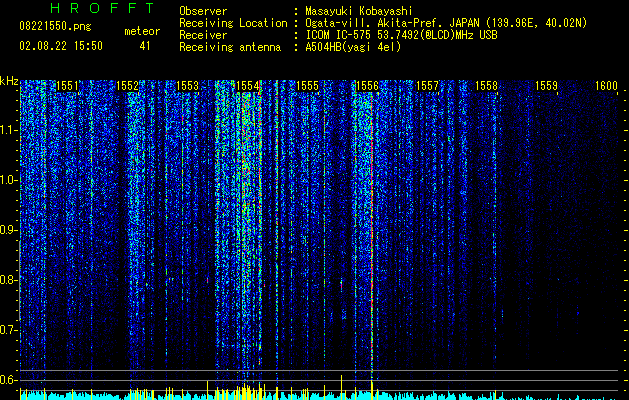This screenshot has height=400, width=629.
Task: Click the 0.6 kHz axis label
Action: 8,380
